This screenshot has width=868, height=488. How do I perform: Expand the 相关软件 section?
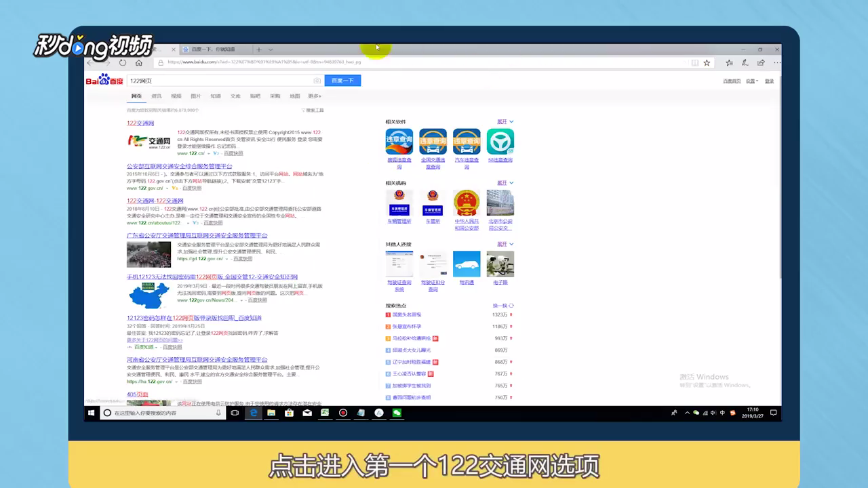[x=505, y=122]
